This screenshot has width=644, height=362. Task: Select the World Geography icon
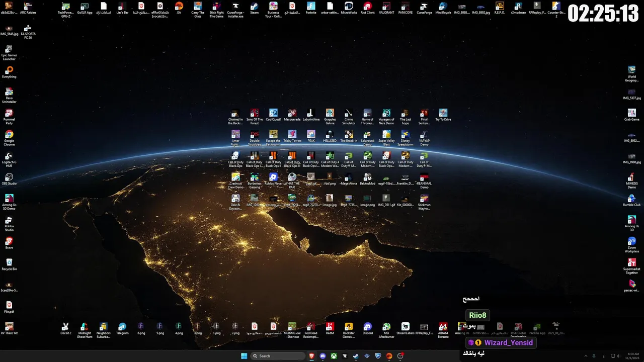631,74
